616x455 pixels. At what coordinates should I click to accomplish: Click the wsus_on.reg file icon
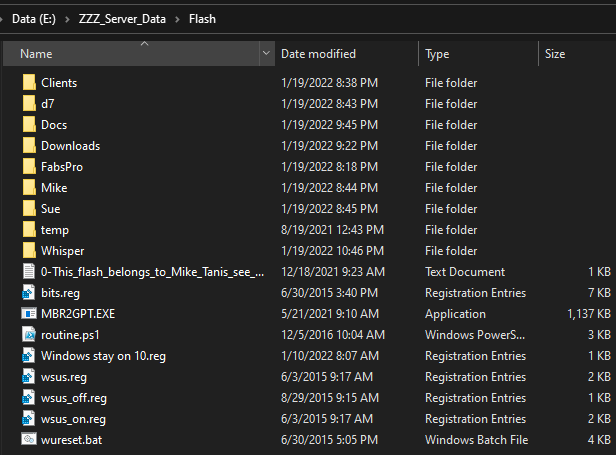29,419
